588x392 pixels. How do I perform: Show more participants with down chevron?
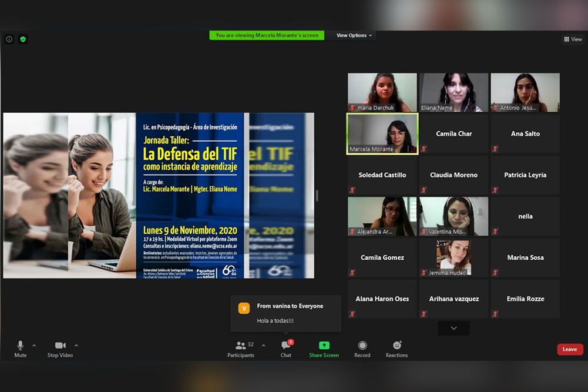(453, 328)
